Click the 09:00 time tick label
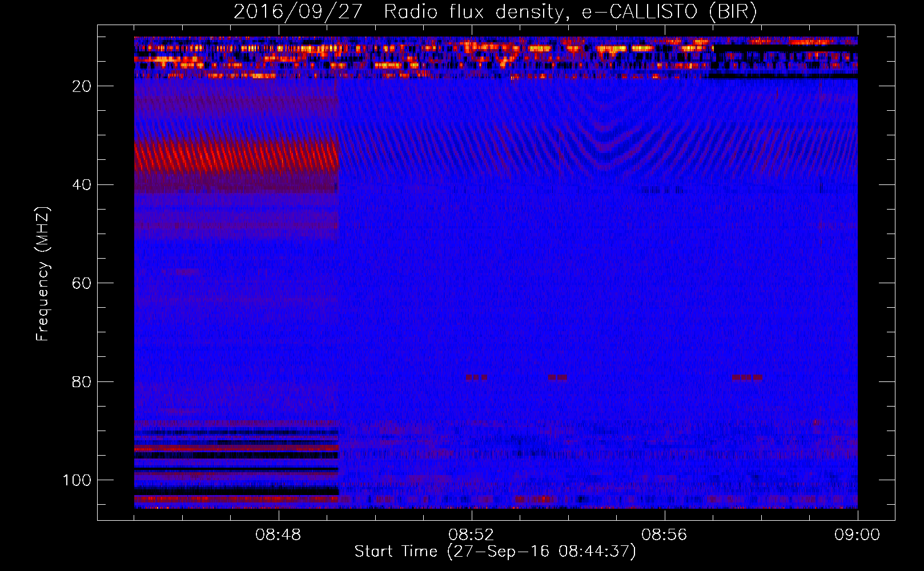Image resolution: width=924 pixels, height=571 pixels. click(x=857, y=535)
